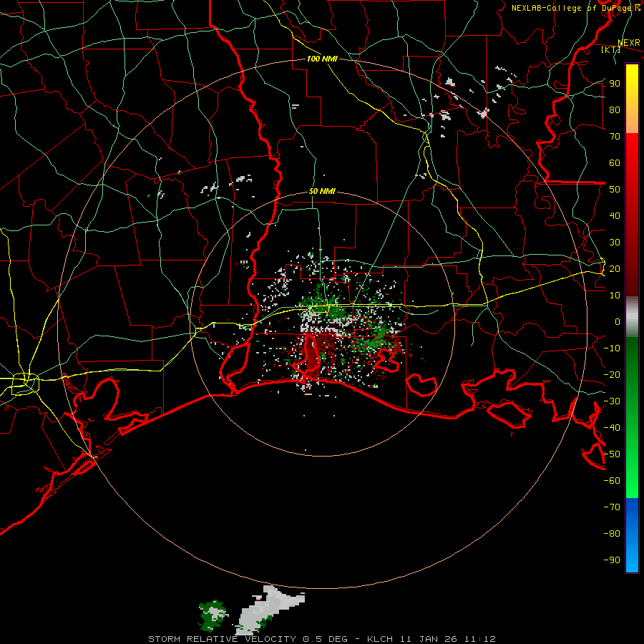Click the 40 value on the velocity scale

[615, 215]
